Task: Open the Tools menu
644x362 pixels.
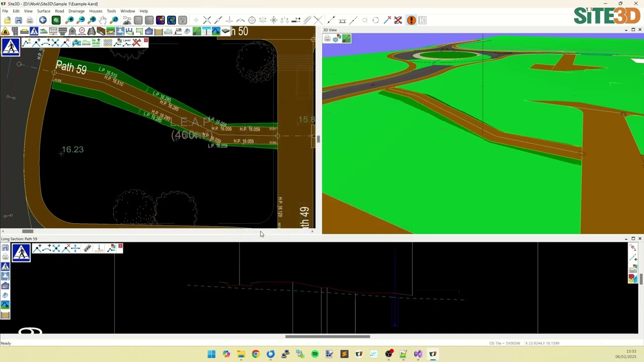Action: point(111,11)
